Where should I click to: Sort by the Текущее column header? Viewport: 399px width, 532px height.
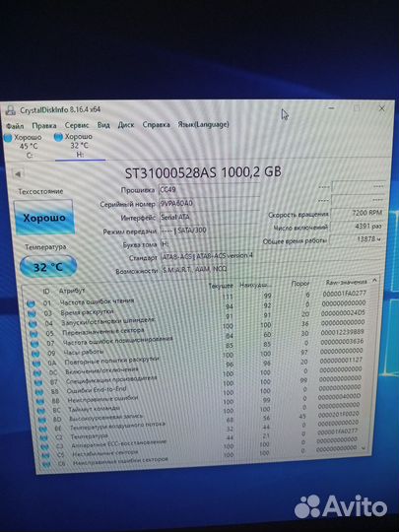coord(221,286)
